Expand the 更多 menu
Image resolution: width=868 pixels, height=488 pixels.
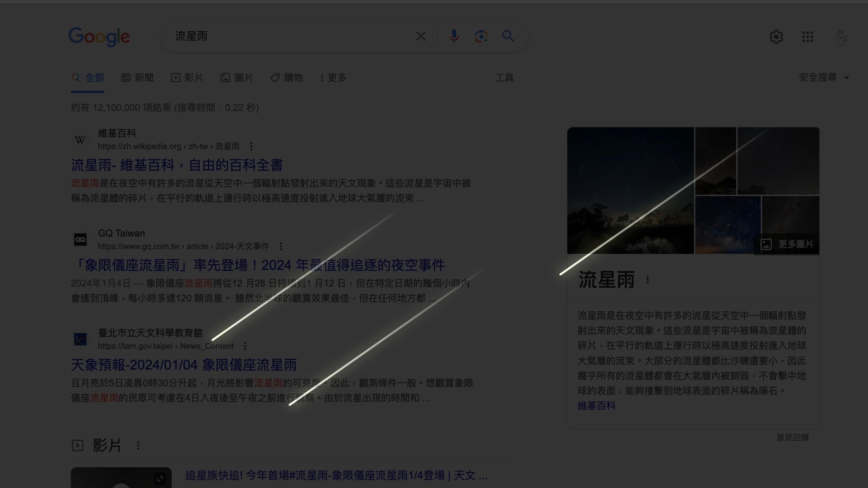tap(333, 78)
